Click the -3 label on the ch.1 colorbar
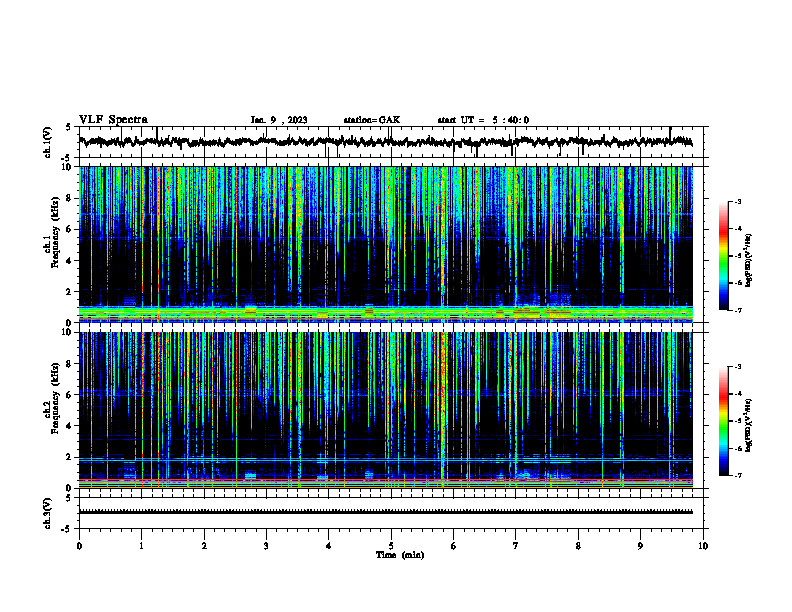The image size is (792, 612). pyautogui.click(x=737, y=201)
